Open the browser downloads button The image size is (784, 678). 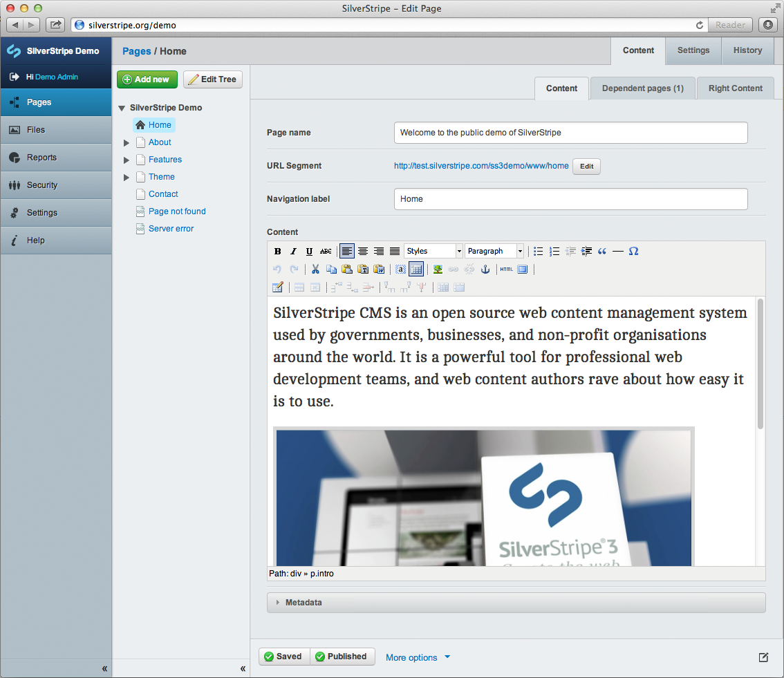(x=768, y=24)
